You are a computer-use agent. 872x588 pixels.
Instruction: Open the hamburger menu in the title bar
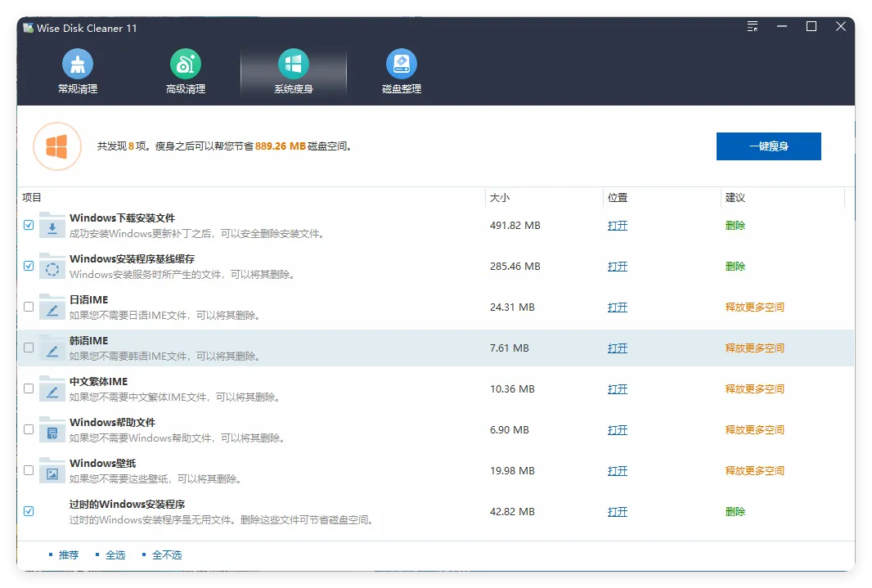click(752, 25)
